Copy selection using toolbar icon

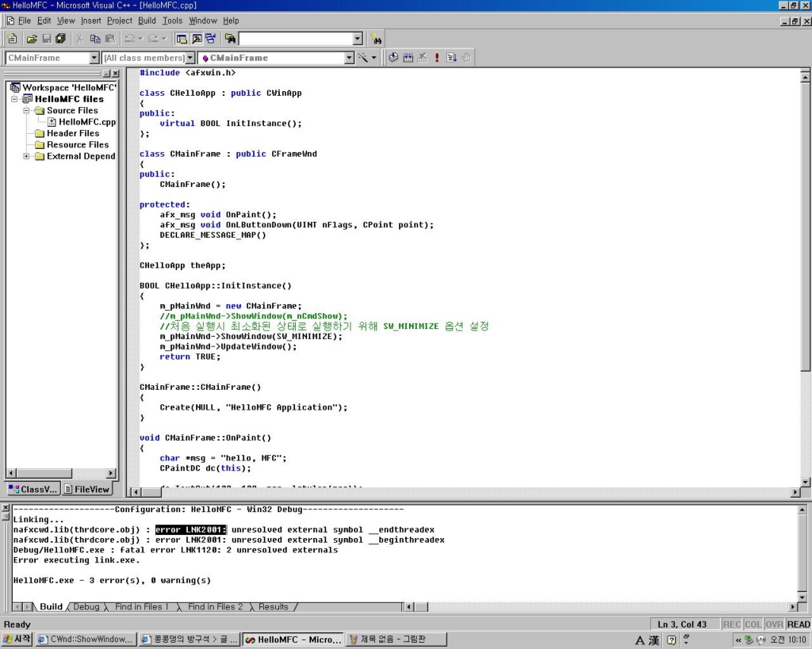95,39
